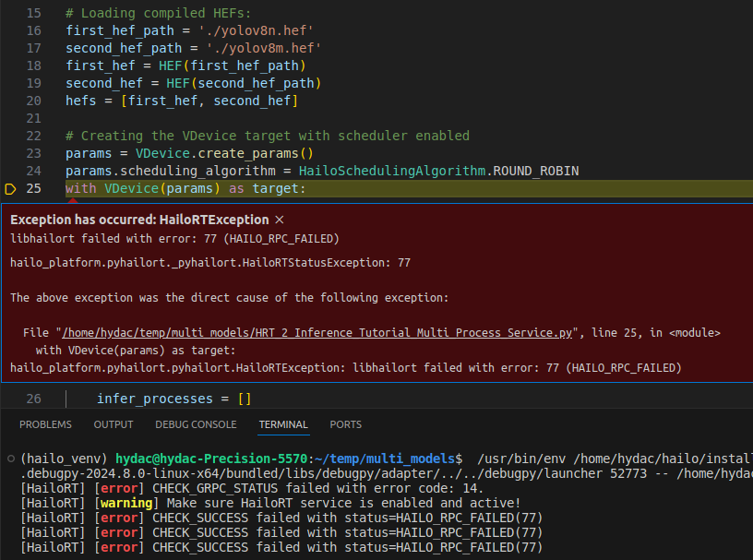
Task: Close the HailoRTException exception popup
Action: click(x=280, y=220)
